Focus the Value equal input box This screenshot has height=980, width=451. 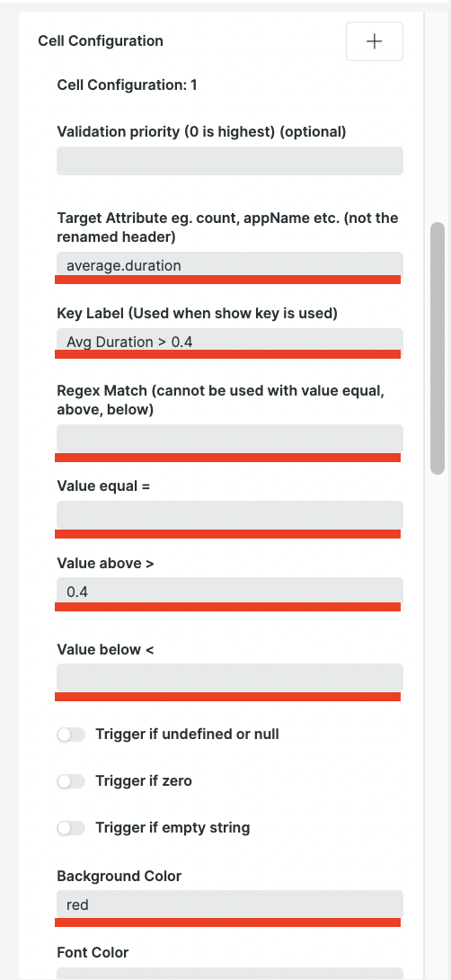point(230,514)
